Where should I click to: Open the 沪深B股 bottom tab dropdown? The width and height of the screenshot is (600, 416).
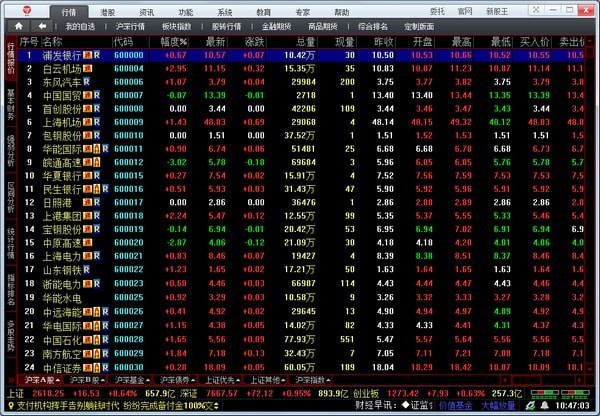tap(103, 380)
